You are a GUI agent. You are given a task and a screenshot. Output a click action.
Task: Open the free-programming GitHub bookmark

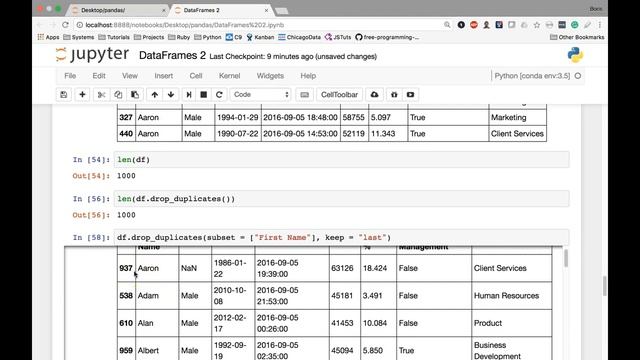pos(387,37)
